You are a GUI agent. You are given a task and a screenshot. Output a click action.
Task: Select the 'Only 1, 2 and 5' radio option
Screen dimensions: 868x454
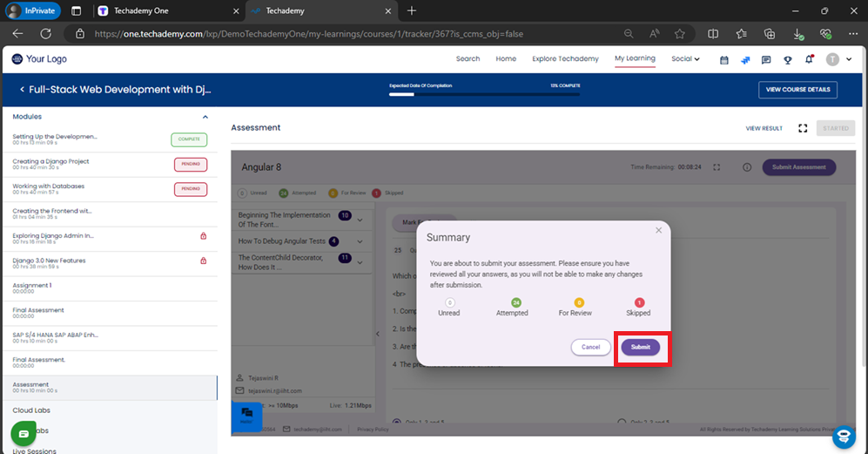[x=398, y=420]
